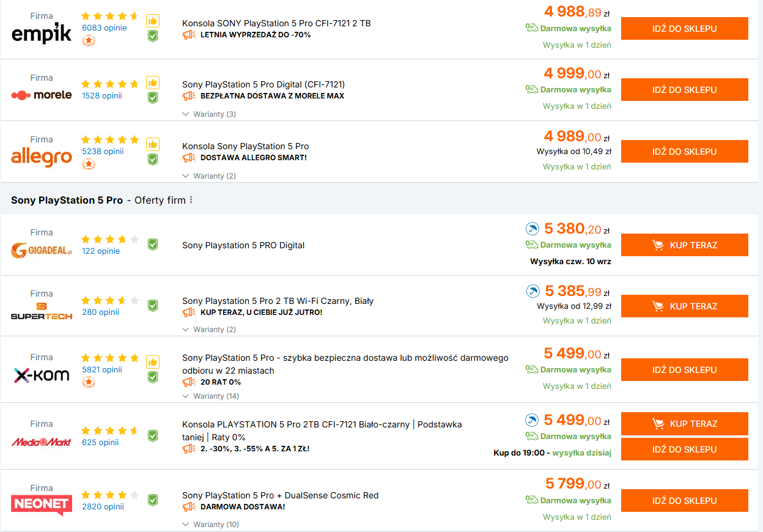Click the Supertech store logo
Image resolution: width=763 pixels, height=532 pixels.
(x=42, y=311)
